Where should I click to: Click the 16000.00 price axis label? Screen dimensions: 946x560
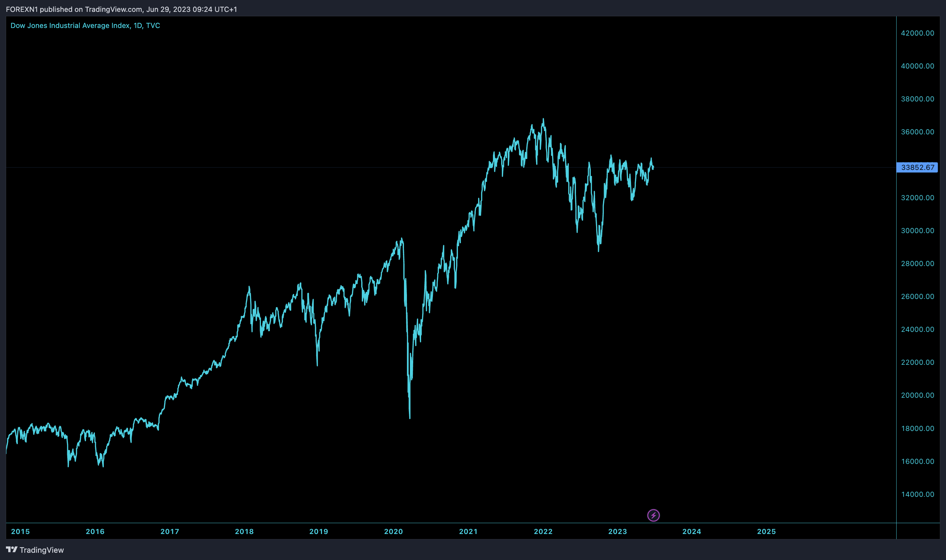point(918,461)
